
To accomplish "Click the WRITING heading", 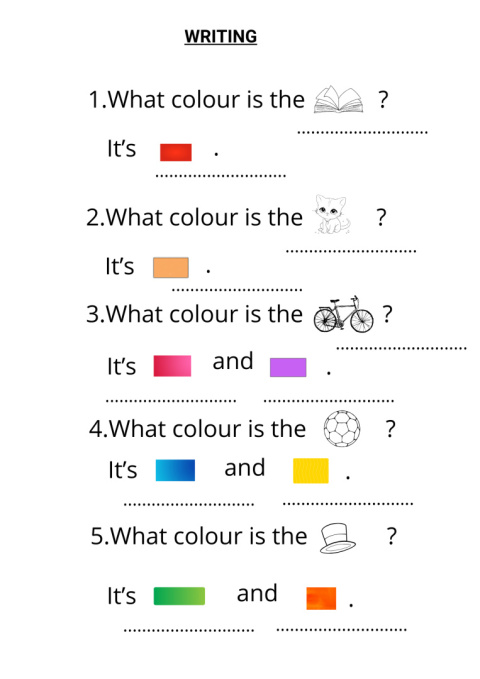I will coord(221,37).
